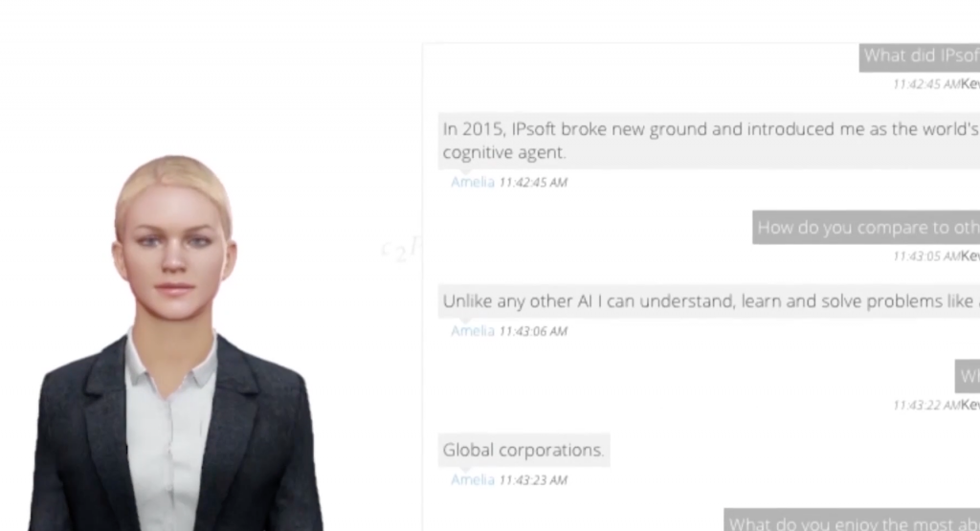Click the 11:42:45 AM timestamp under Amelia's first reply
Screen dimensions: 980x531
tap(533, 183)
